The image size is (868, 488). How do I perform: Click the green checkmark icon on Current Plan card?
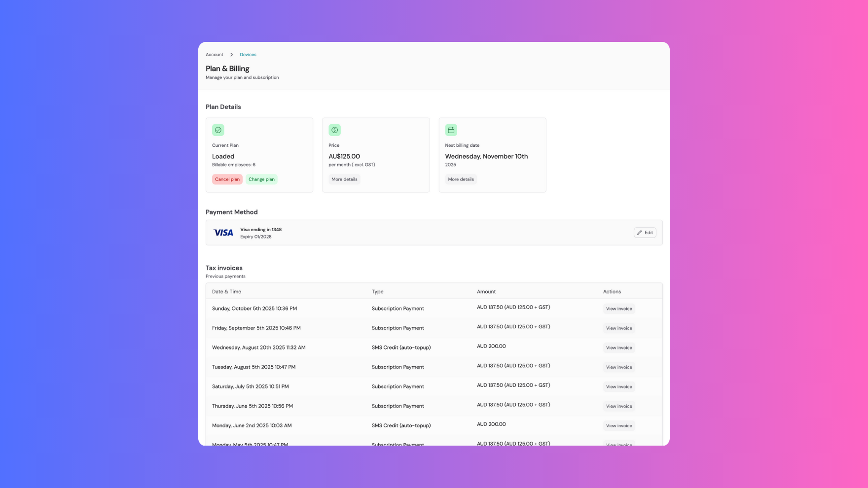coord(218,130)
